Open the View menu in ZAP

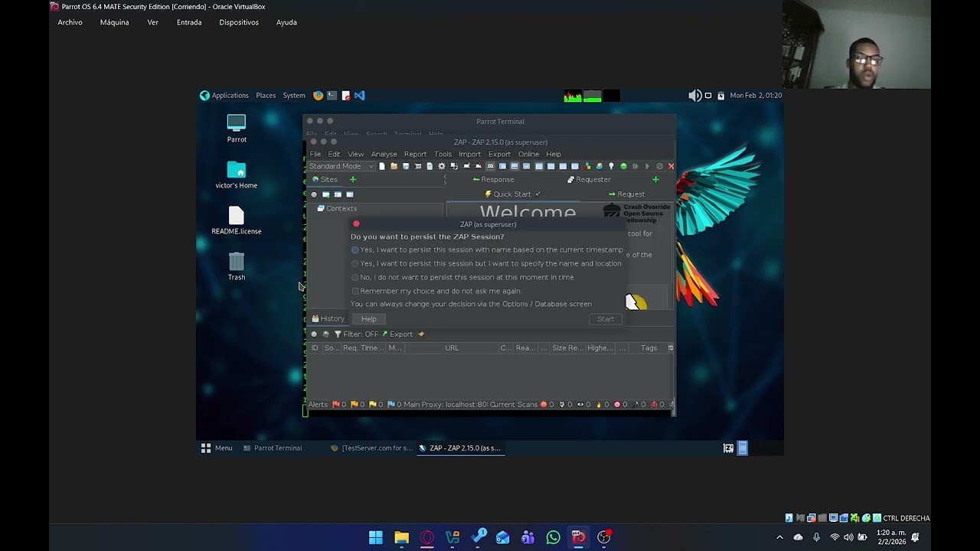click(356, 154)
